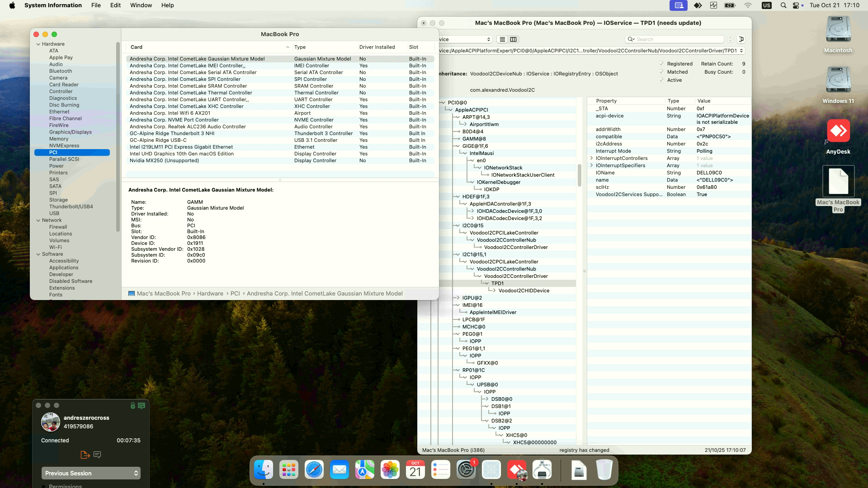Collapse the I2C0@15 tree node
868x488 pixels.
[x=458, y=225]
